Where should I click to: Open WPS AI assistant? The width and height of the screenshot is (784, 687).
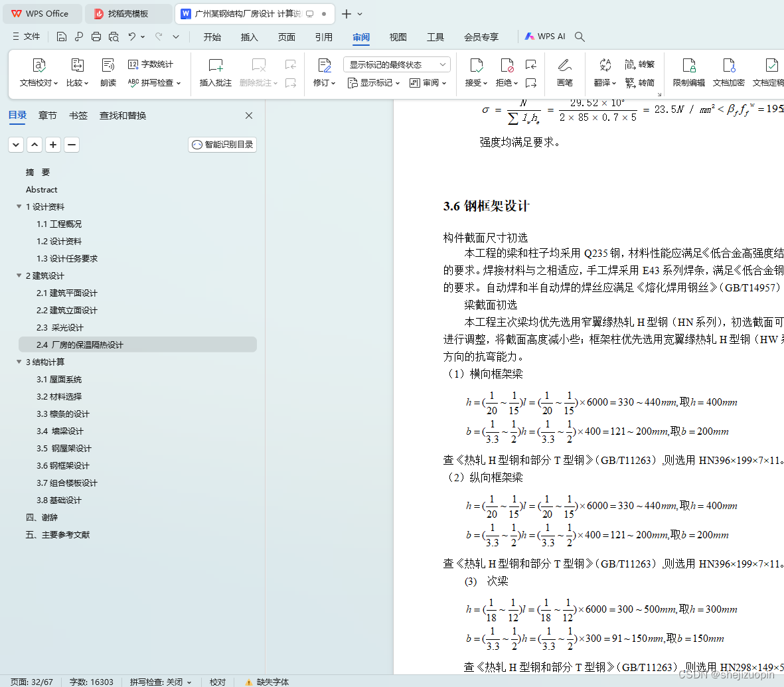click(x=544, y=37)
